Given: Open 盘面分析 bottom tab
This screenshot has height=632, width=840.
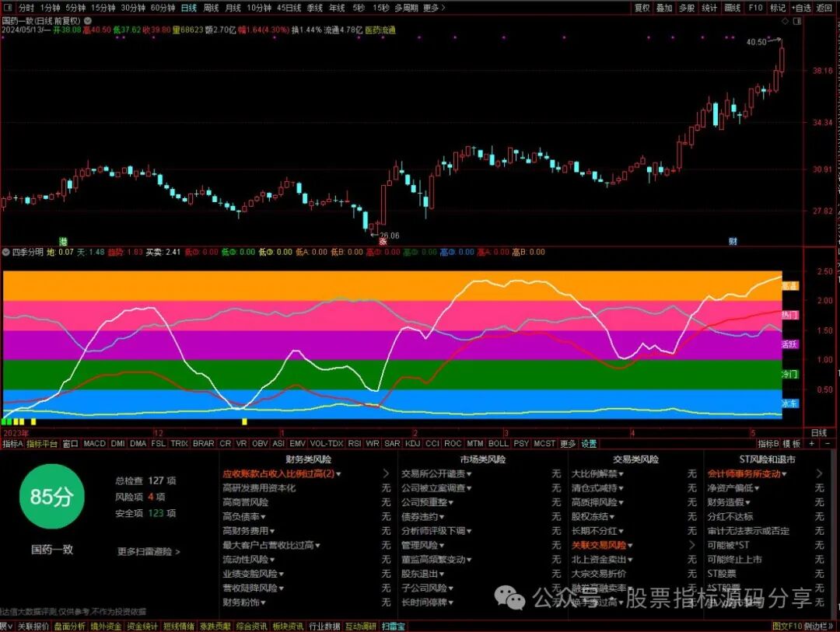Looking at the screenshot, I should [70, 626].
